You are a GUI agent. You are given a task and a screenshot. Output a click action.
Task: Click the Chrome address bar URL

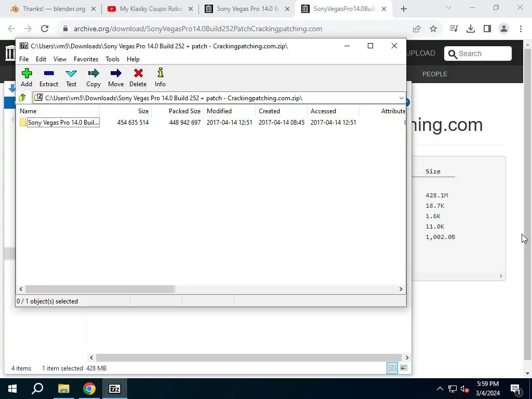pos(198,29)
